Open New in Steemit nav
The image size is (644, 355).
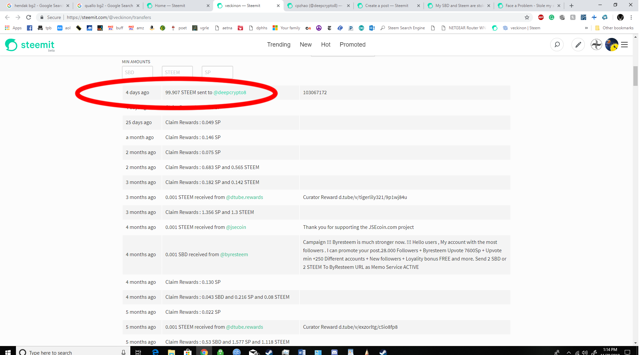click(306, 45)
